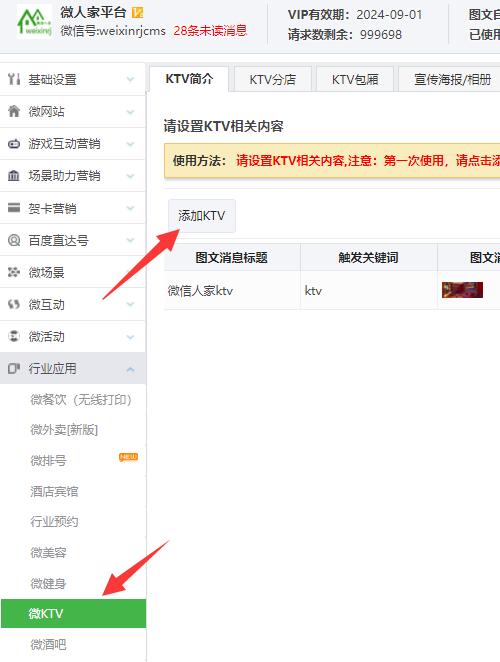Open 微健身 menu item

[48, 583]
